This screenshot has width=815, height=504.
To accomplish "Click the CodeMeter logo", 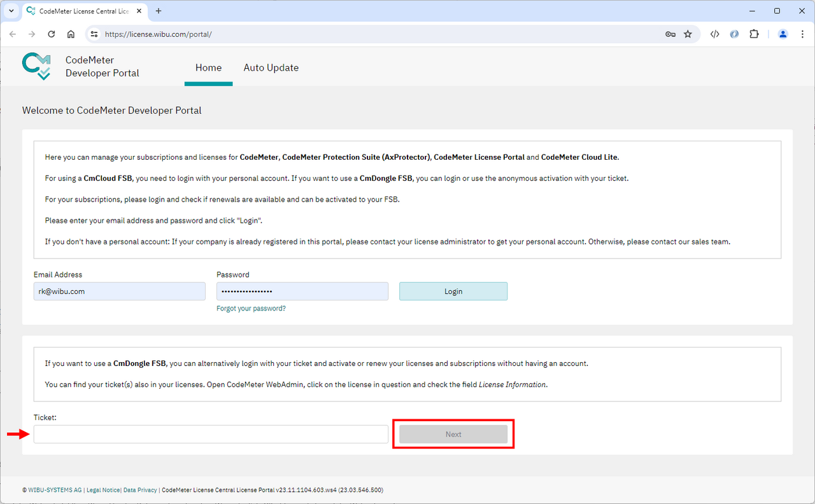I will [36, 66].
